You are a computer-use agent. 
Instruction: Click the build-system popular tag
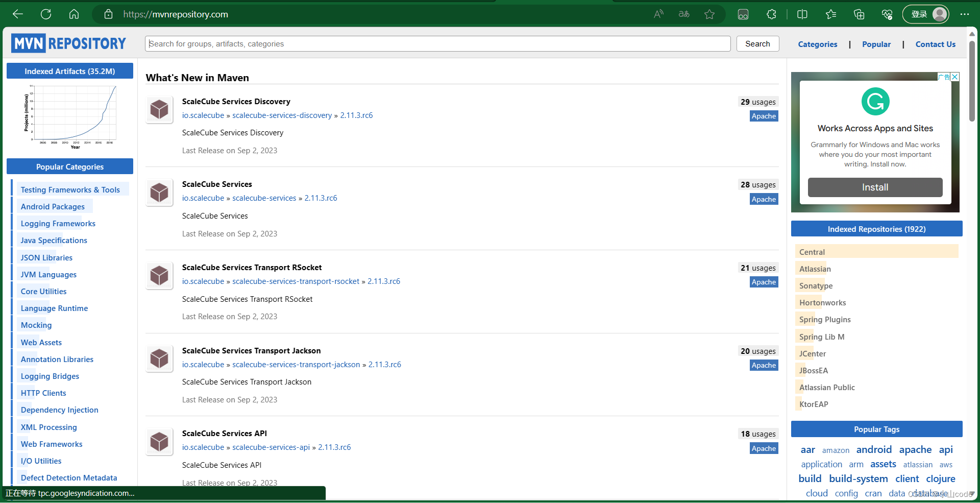click(858, 478)
